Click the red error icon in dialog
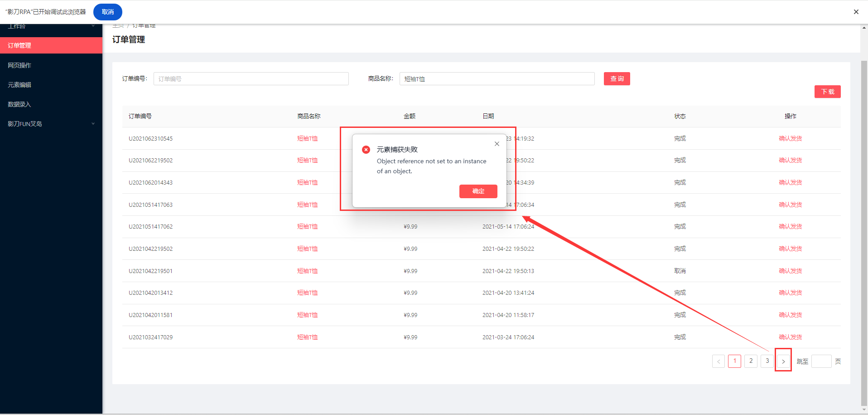The height and width of the screenshot is (415, 868). tap(366, 150)
